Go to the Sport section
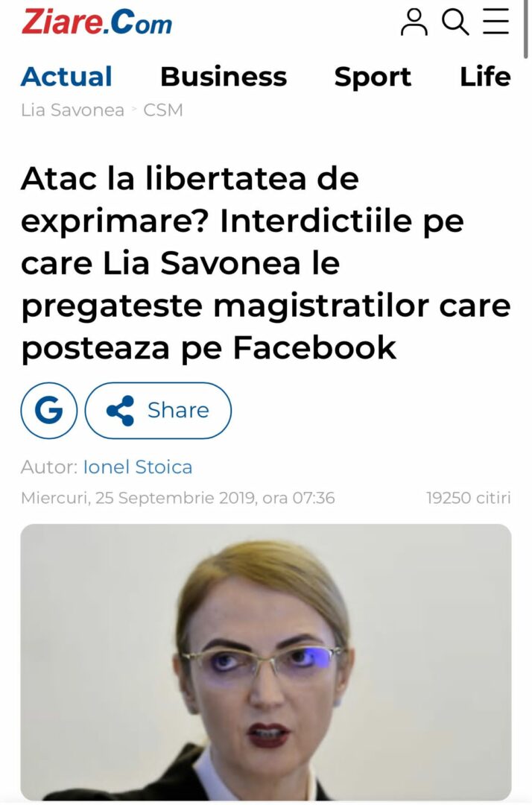This screenshot has width=532, height=805. point(373,77)
